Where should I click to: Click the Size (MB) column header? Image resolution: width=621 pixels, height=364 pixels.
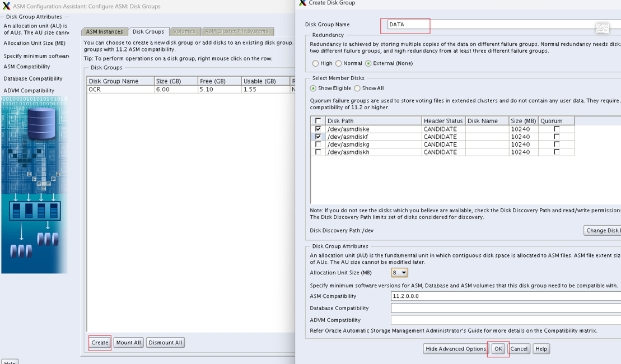pos(524,121)
